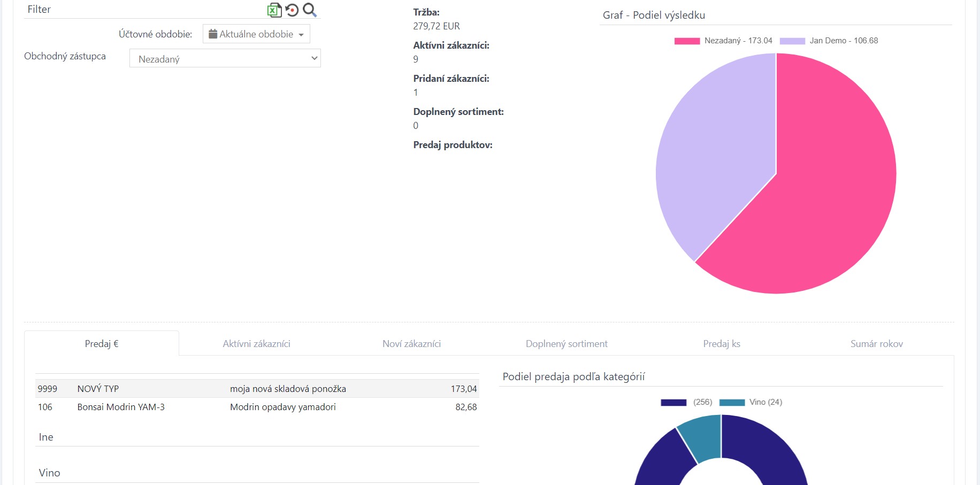980x485 pixels.
Task: Go to the Sumár rokov tab
Action: [877, 343]
